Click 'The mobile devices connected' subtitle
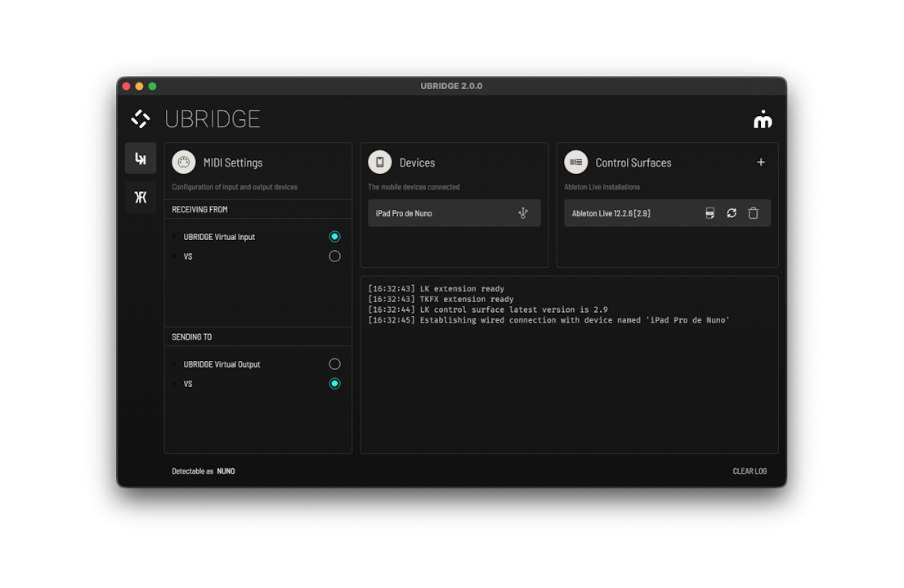 coord(414,187)
